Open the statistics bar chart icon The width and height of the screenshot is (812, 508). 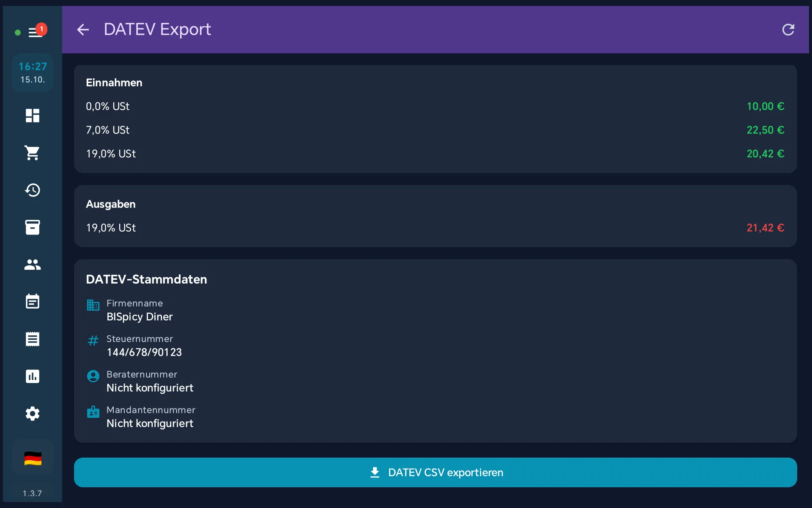pos(33,376)
